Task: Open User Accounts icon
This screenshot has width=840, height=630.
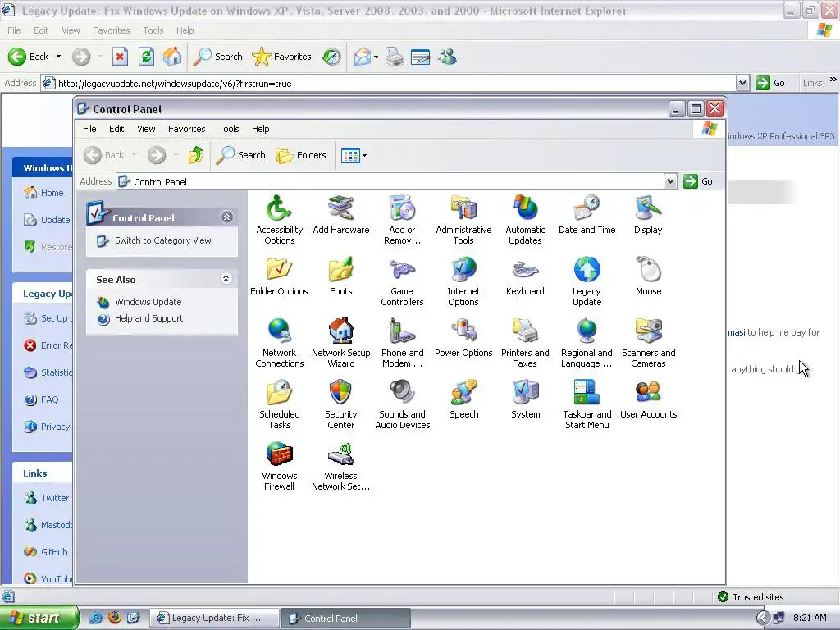Action: (648, 399)
